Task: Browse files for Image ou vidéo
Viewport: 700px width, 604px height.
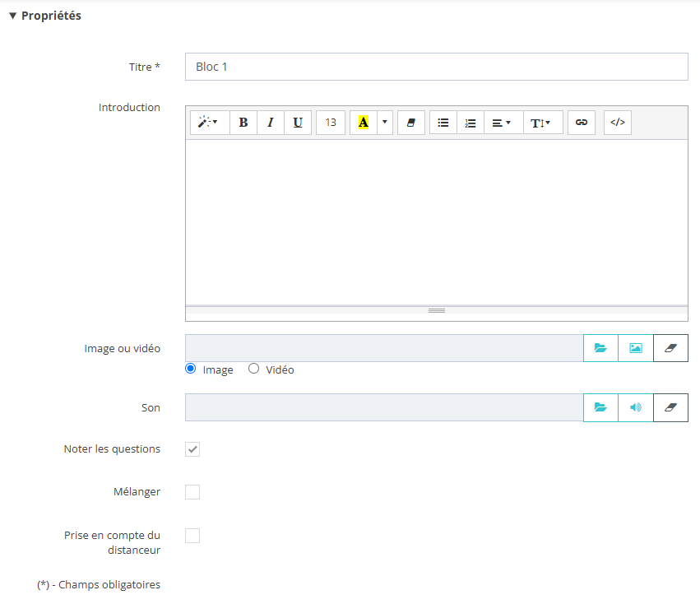Action: click(600, 348)
